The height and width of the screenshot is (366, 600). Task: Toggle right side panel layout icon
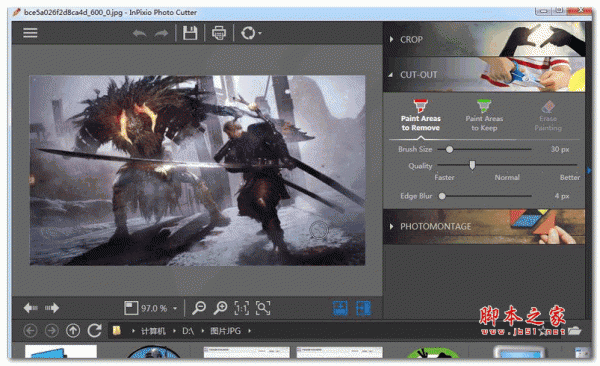pos(363,308)
